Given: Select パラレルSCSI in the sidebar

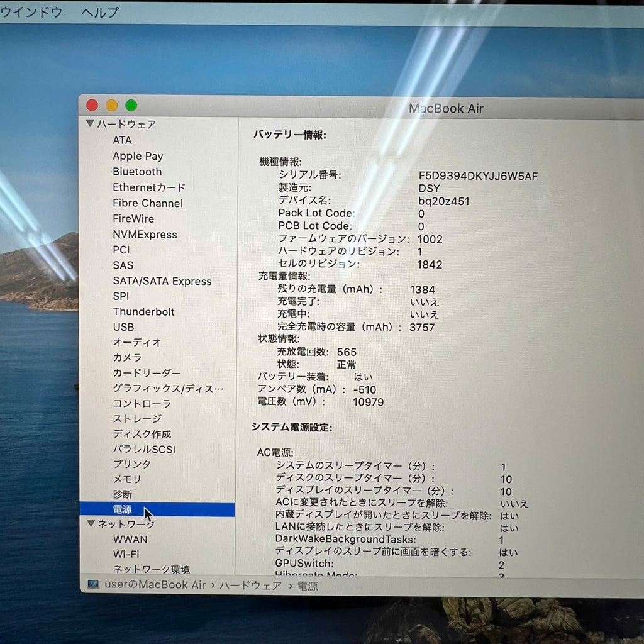Looking at the screenshot, I should (x=144, y=449).
